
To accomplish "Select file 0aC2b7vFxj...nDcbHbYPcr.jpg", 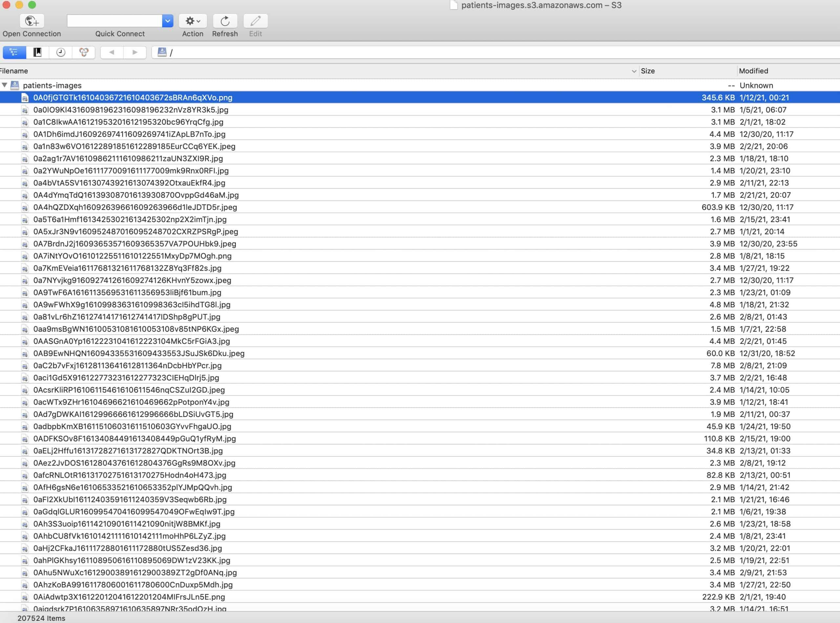I will tap(420, 365).
